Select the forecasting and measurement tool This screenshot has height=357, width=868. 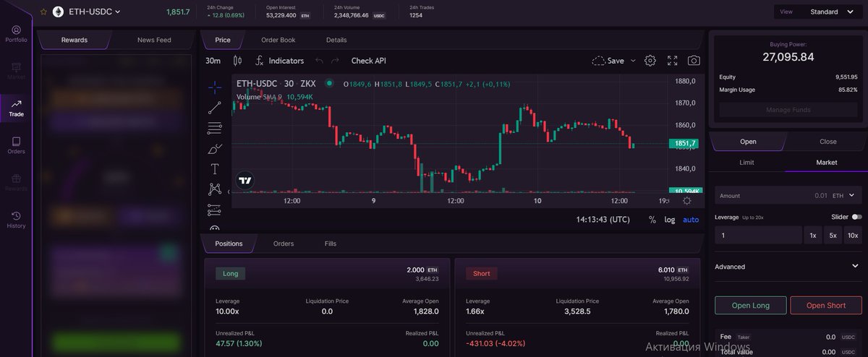pos(215,210)
